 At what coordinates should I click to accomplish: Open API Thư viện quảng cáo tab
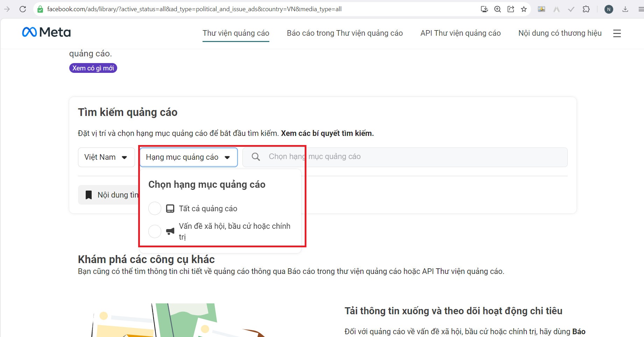point(460,33)
